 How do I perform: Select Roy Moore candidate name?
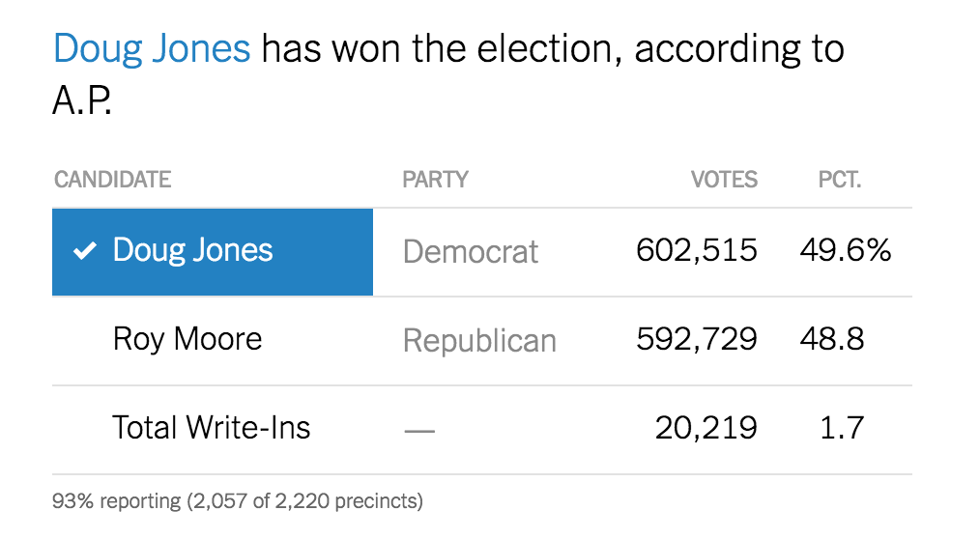point(187,339)
